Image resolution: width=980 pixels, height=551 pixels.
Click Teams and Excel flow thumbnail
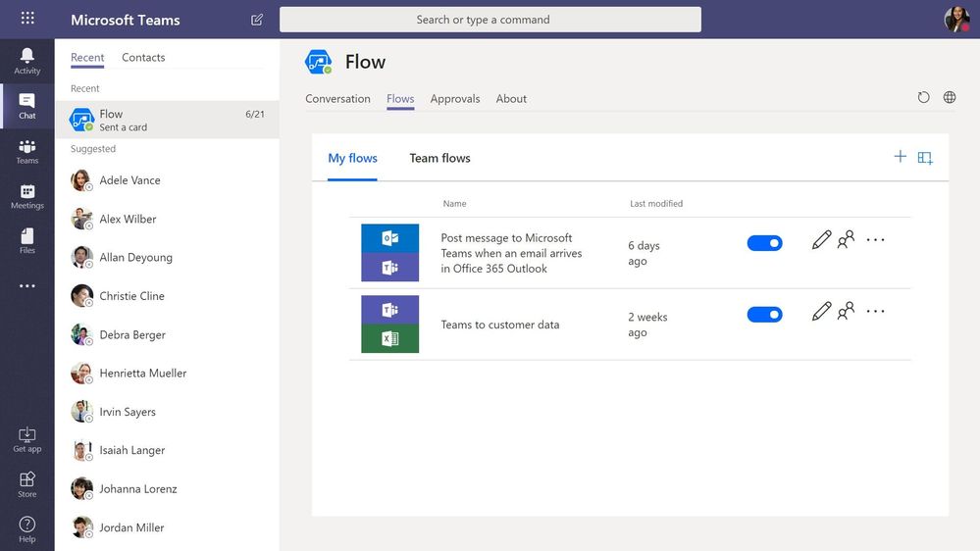(x=390, y=325)
